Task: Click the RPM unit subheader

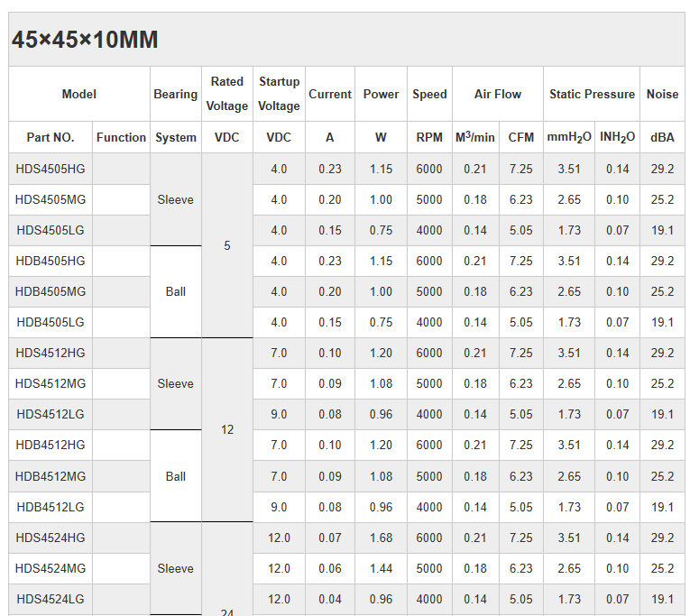Action: [x=429, y=137]
